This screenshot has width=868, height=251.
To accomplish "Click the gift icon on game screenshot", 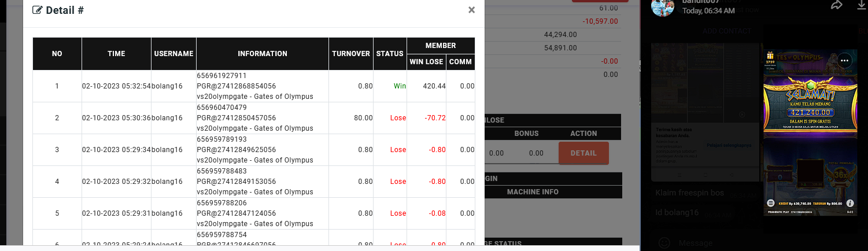I will point(770,55).
